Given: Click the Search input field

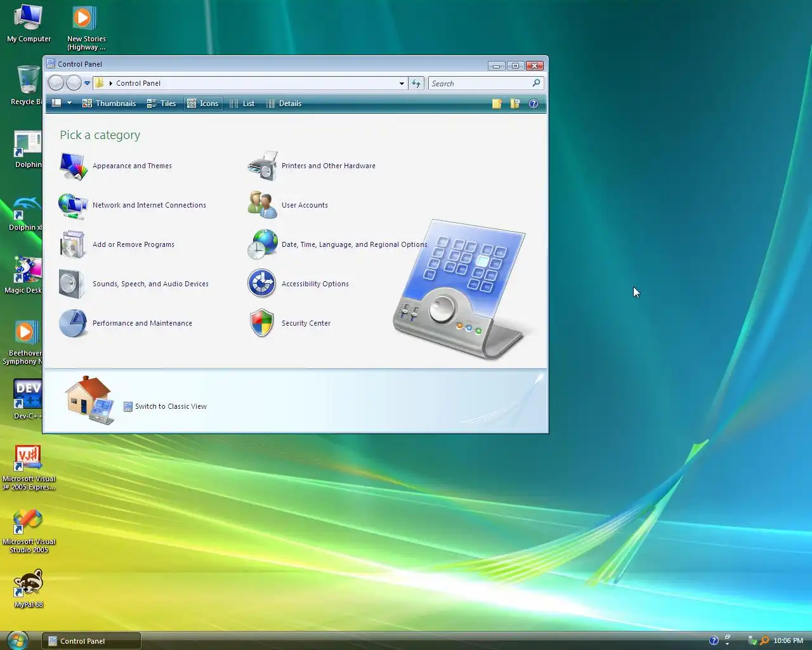Looking at the screenshot, I should 480,83.
